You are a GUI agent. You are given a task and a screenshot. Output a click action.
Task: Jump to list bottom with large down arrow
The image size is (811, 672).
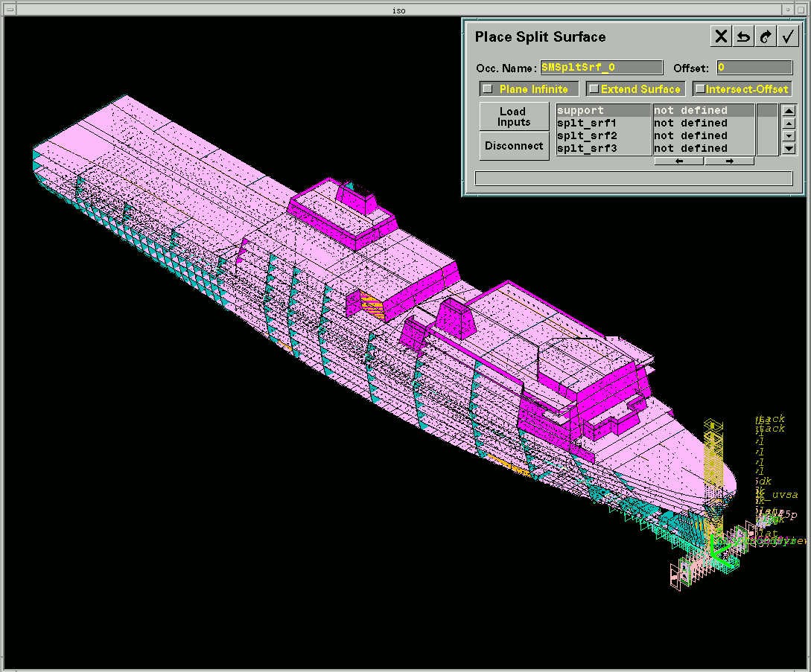pos(788,148)
